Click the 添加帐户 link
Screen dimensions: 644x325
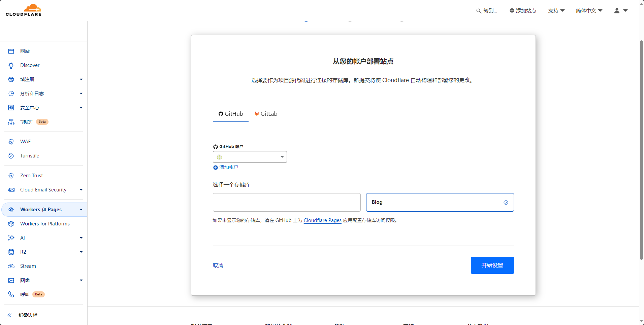229,167
